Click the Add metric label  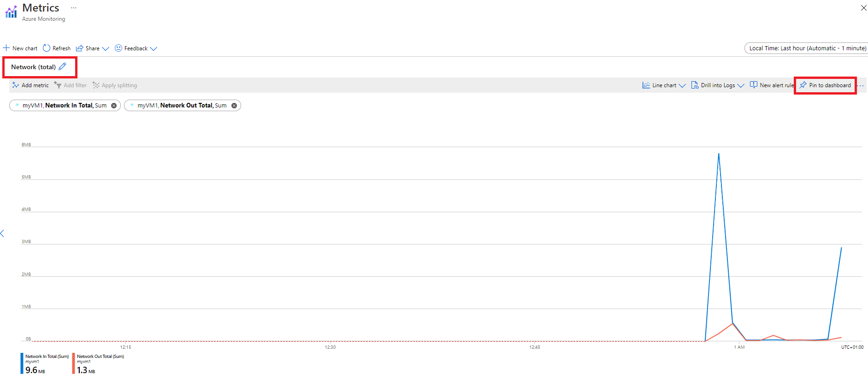[35, 85]
